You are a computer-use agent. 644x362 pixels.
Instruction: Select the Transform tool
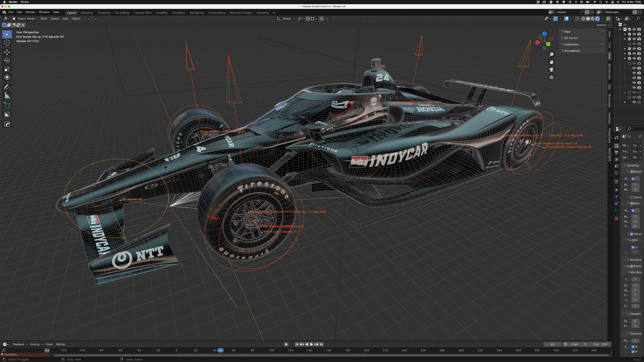pyautogui.click(x=7, y=77)
